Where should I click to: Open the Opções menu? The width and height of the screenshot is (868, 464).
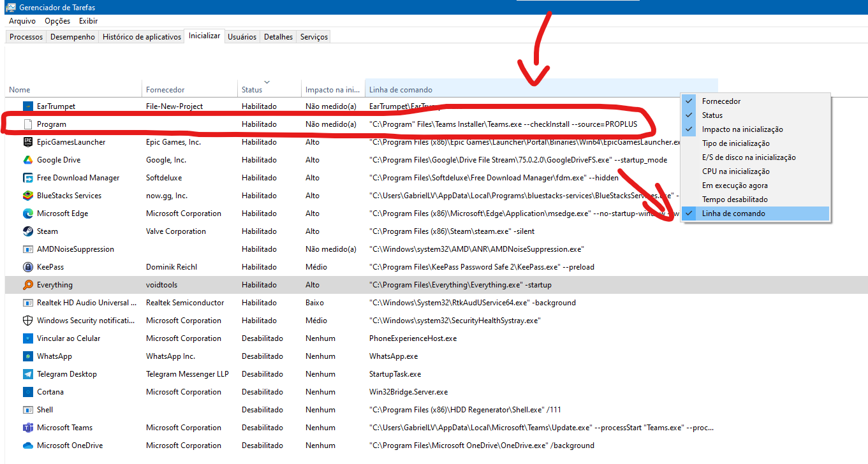(x=57, y=21)
